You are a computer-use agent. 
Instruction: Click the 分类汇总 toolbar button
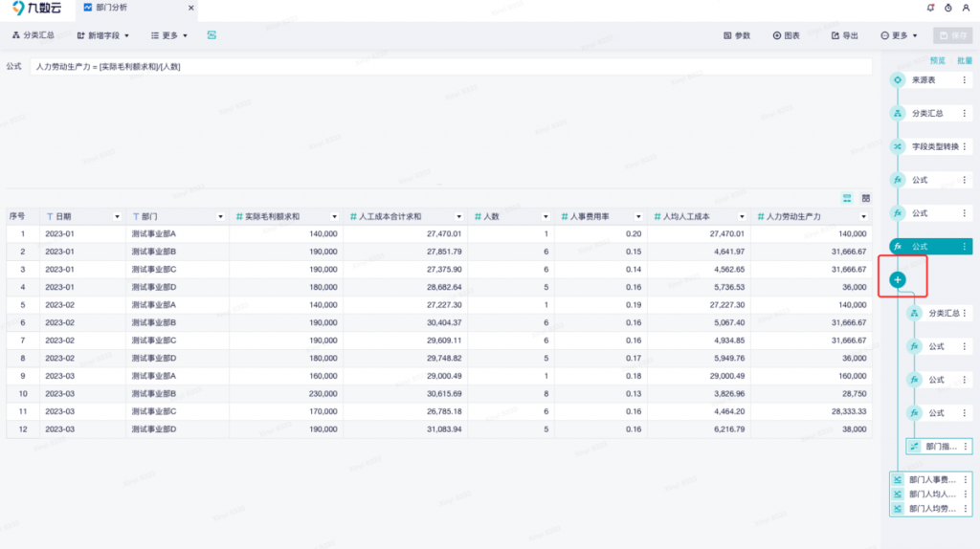[x=33, y=35]
